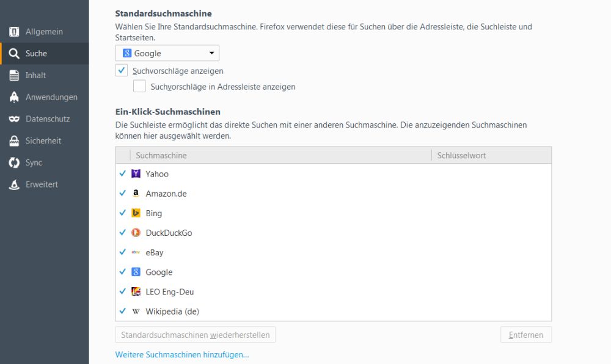Image resolution: width=611 pixels, height=364 pixels.
Task: Select the Bing search engine icon
Action: pos(136,213)
